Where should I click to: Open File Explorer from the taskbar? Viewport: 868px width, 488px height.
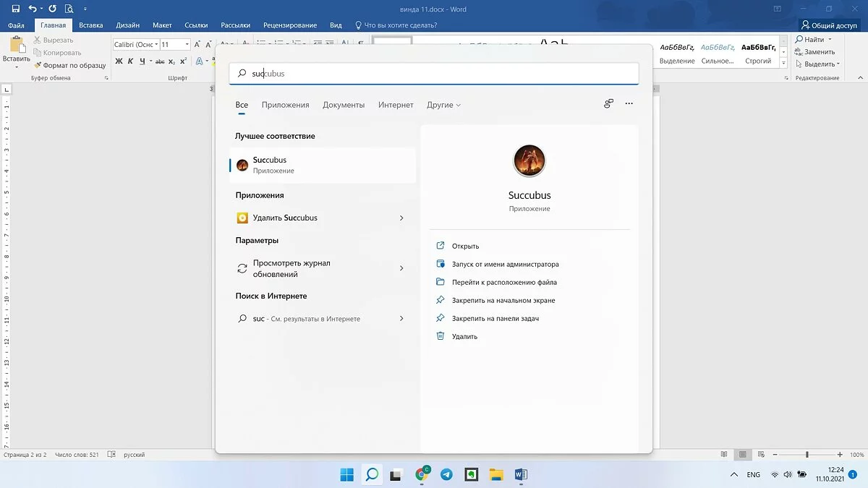(496, 475)
